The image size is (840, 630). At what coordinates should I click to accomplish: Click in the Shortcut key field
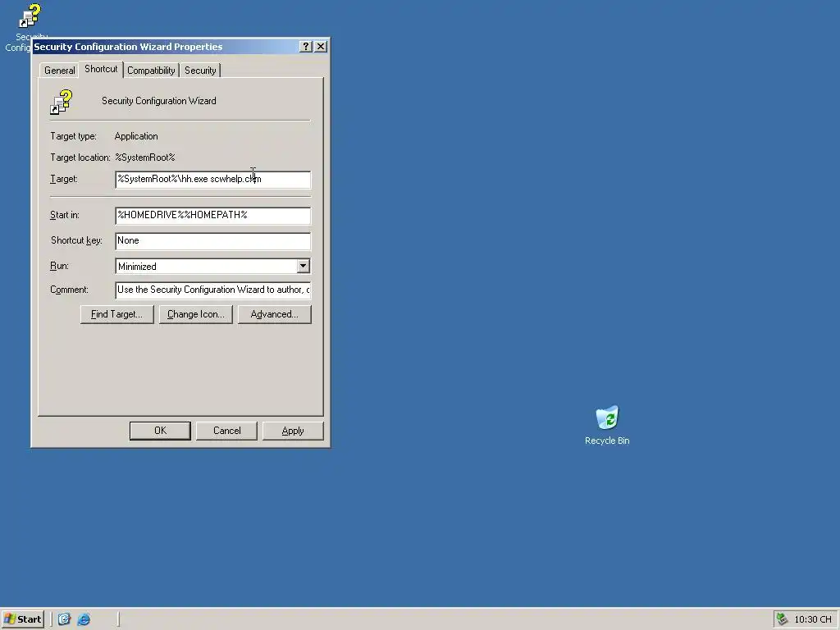click(x=212, y=241)
